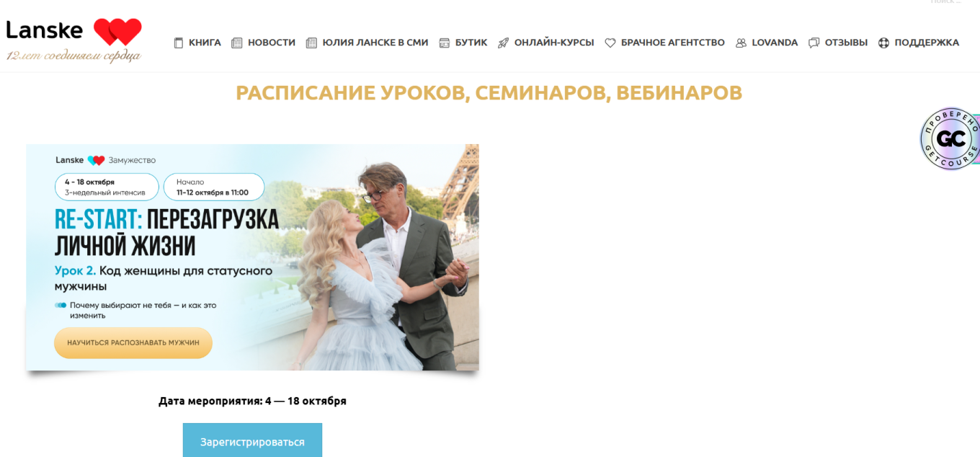This screenshot has height=457, width=980.
Task: Click the slogan 12 лет соединяем сердца
Action: (x=73, y=56)
